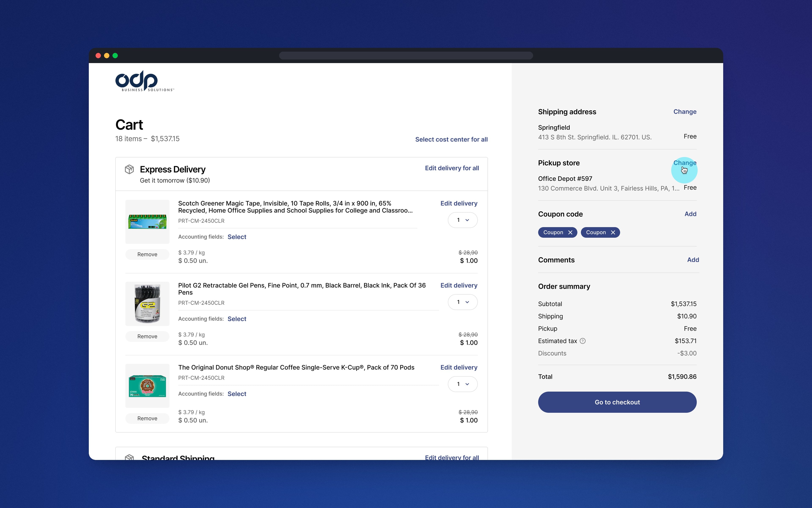Click the ODP Business Solutions logo
The width and height of the screenshot is (812, 508).
(x=145, y=81)
